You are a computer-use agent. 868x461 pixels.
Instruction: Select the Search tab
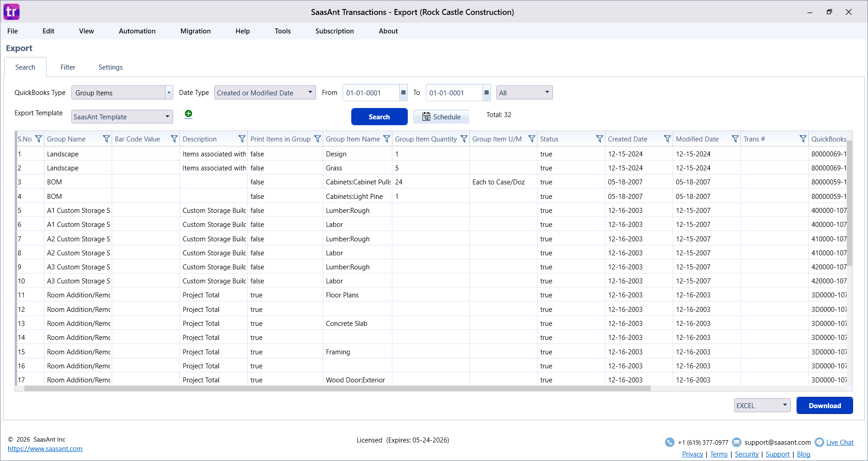point(25,67)
